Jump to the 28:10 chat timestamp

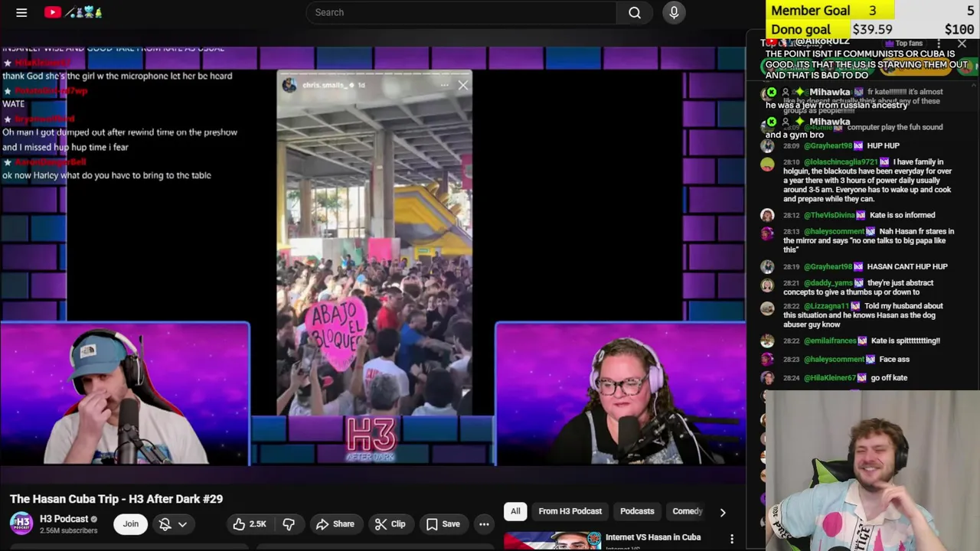791,162
